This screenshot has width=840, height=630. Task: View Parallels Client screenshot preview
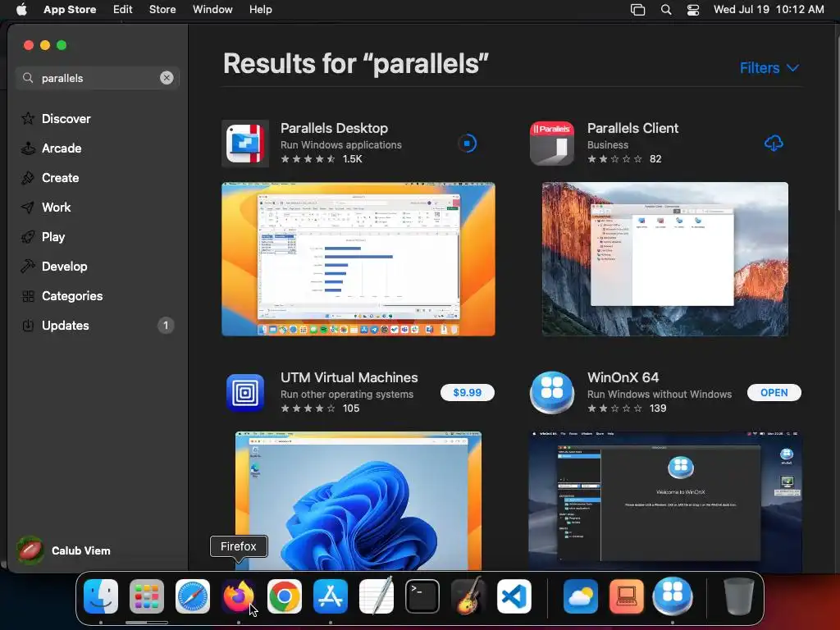click(664, 259)
